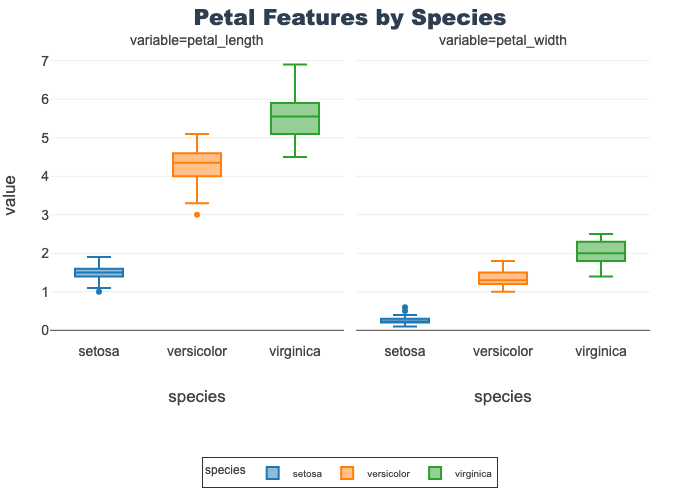The height and width of the screenshot is (500, 700).
Task: Click the "Petal Features by Species" chart title
Action: click(350, 18)
